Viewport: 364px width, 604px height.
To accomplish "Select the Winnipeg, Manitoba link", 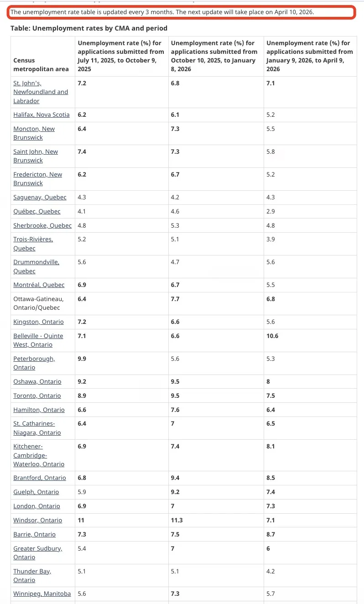I will pyautogui.click(x=42, y=594).
